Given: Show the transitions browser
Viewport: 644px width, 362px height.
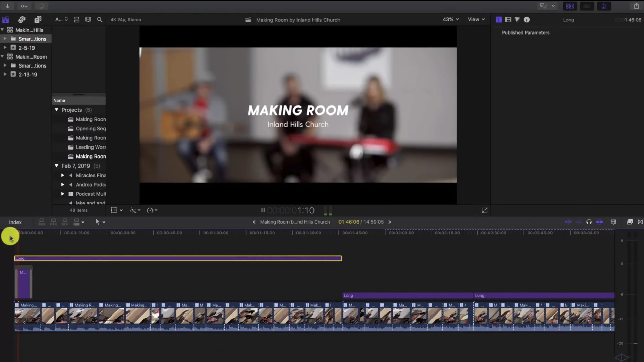Looking at the screenshot, I should pos(640,222).
